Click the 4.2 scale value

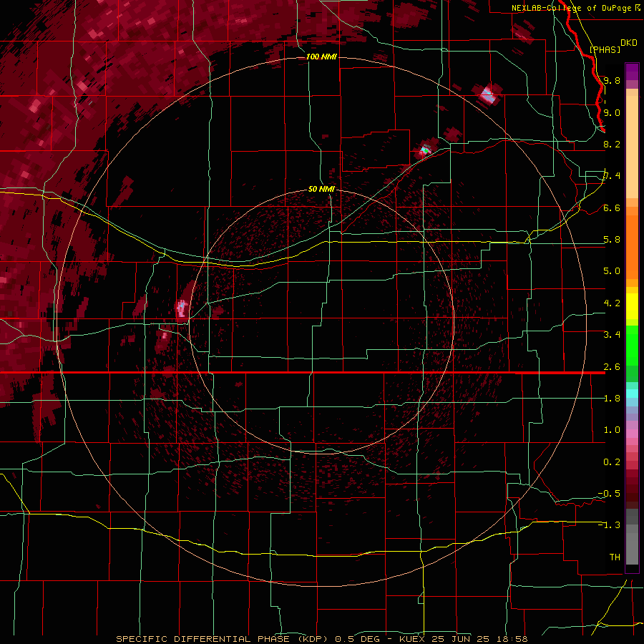(x=612, y=303)
